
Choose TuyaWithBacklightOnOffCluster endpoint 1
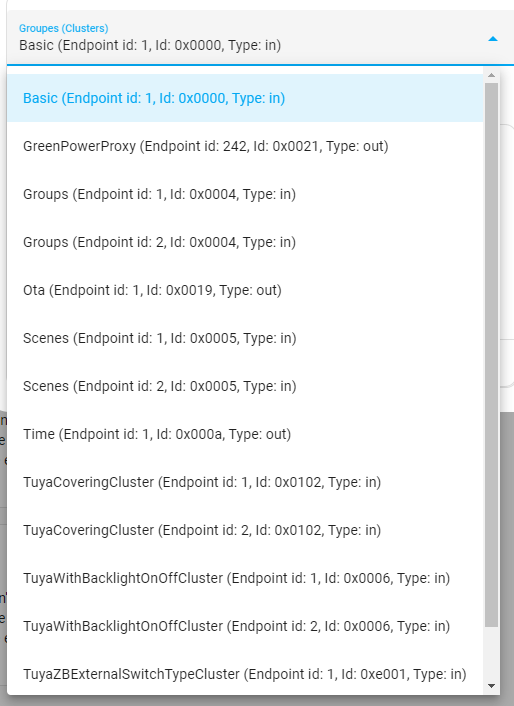[x=245, y=578]
